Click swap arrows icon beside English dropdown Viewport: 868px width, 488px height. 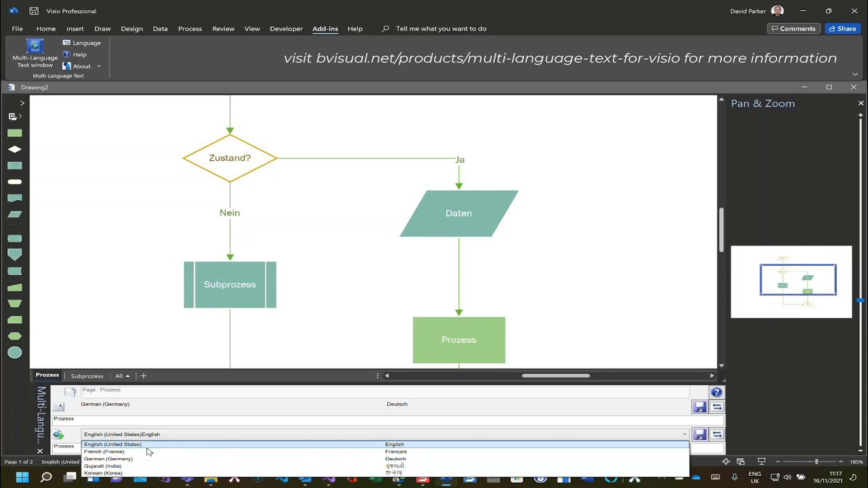[x=717, y=434]
